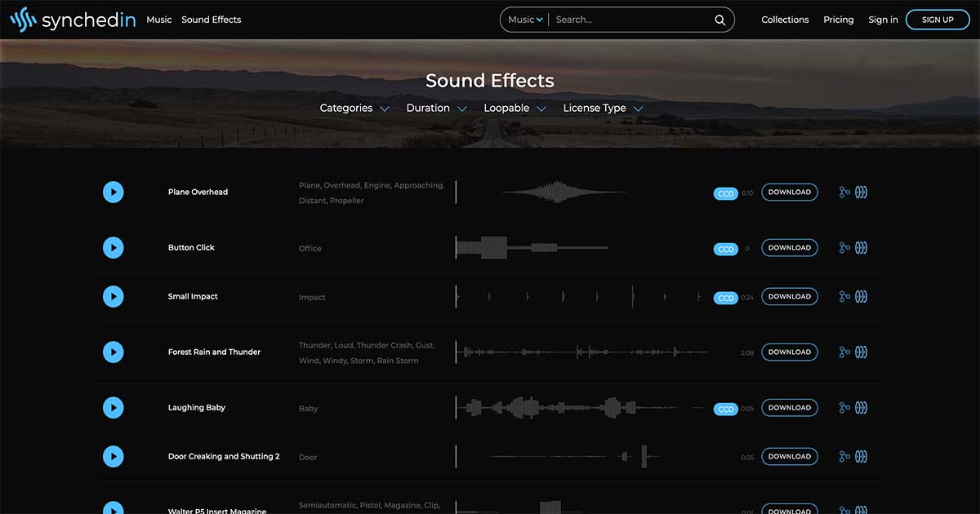Focus the Search input field
This screenshot has height=514, width=980.
[629, 20]
